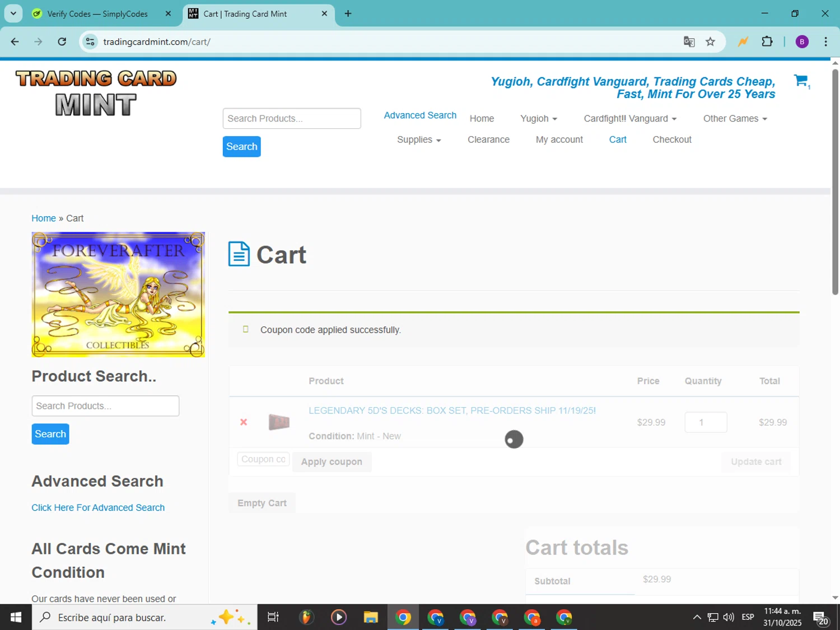840x630 pixels.
Task: Expand the Other Games dropdown
Action: pyautogui.click(x=735, y=118)
